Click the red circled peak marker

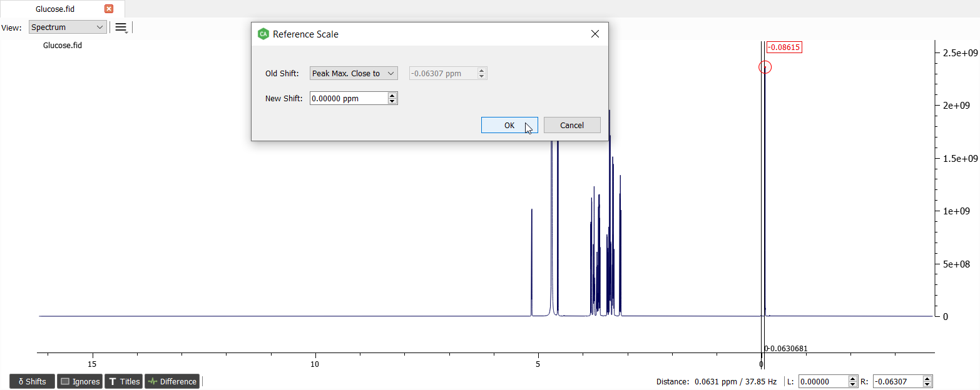[x=765, y=67]
